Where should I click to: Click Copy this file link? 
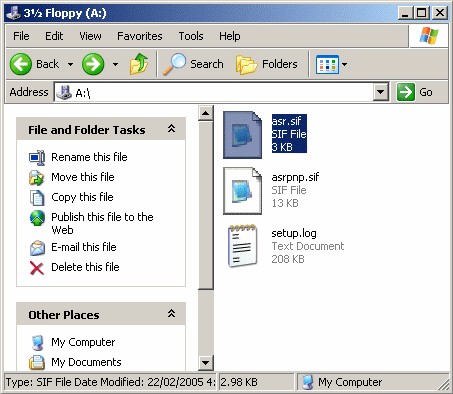(82, 197)
